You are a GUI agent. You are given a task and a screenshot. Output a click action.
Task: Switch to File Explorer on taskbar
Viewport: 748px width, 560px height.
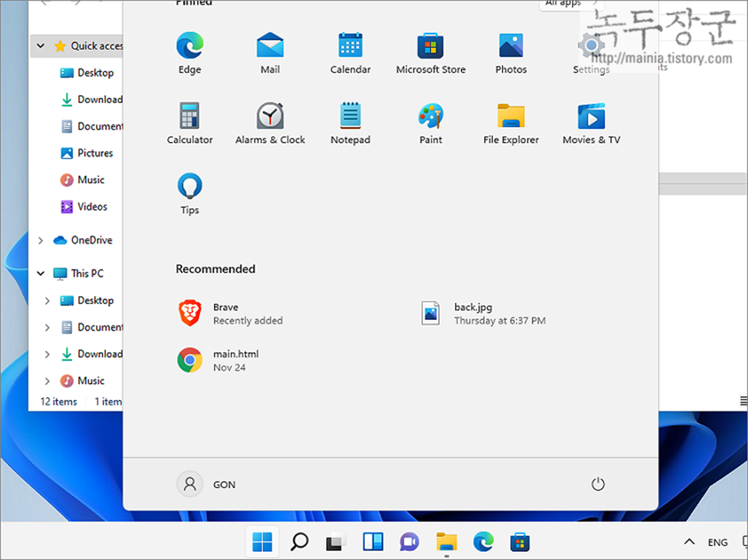446,542
